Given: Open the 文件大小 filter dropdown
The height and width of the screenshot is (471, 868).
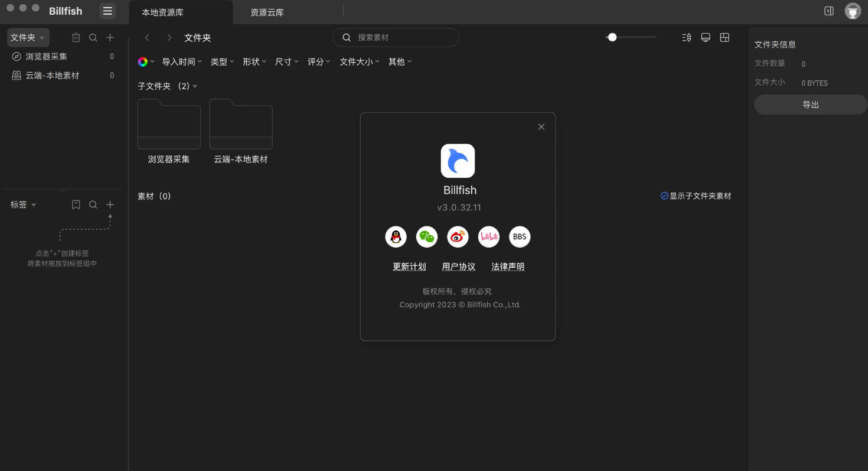Looking at the screenshot, I should (x=360, y=61).
